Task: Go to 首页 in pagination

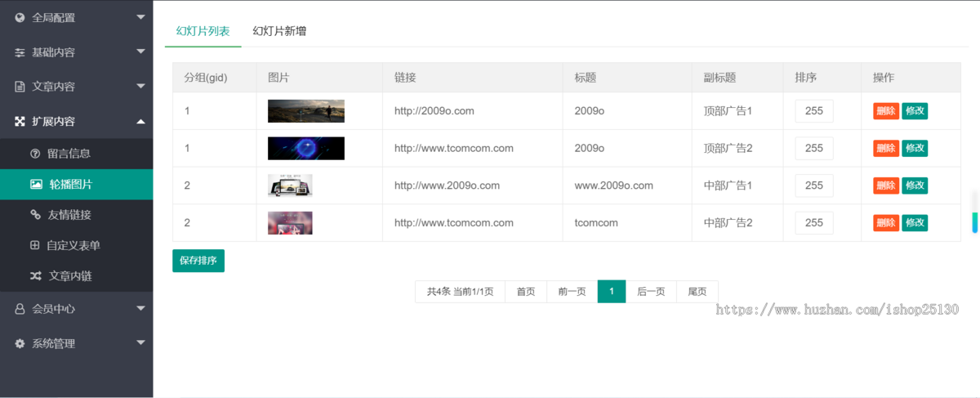Action: [526, 292]
